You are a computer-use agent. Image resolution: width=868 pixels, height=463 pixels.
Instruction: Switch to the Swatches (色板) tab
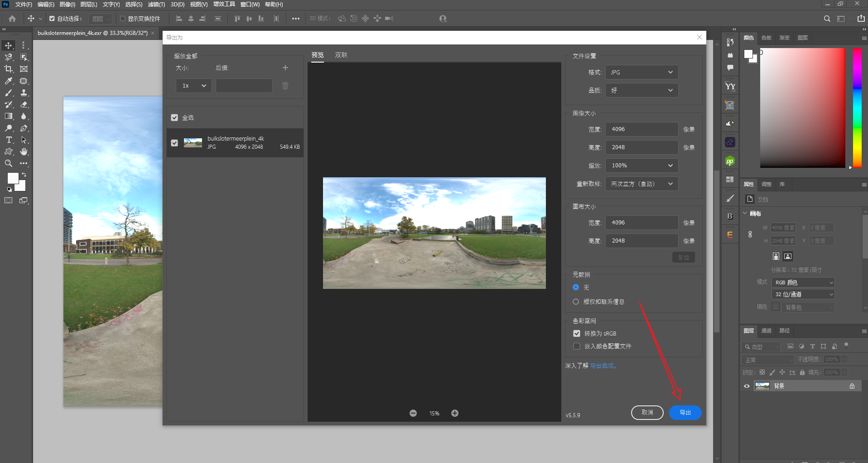pyautogui.click(x=767, y=38)
